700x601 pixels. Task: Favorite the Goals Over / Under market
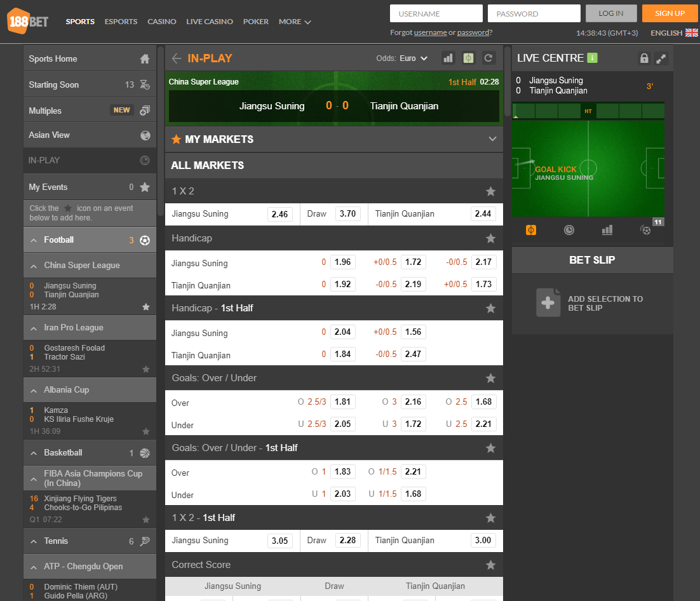[490, 378]
